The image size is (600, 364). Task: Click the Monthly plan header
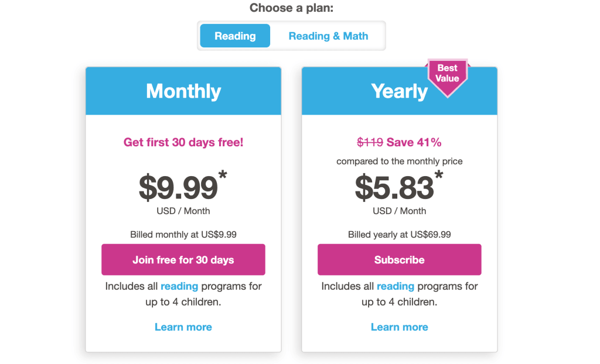tap(183, 91)
